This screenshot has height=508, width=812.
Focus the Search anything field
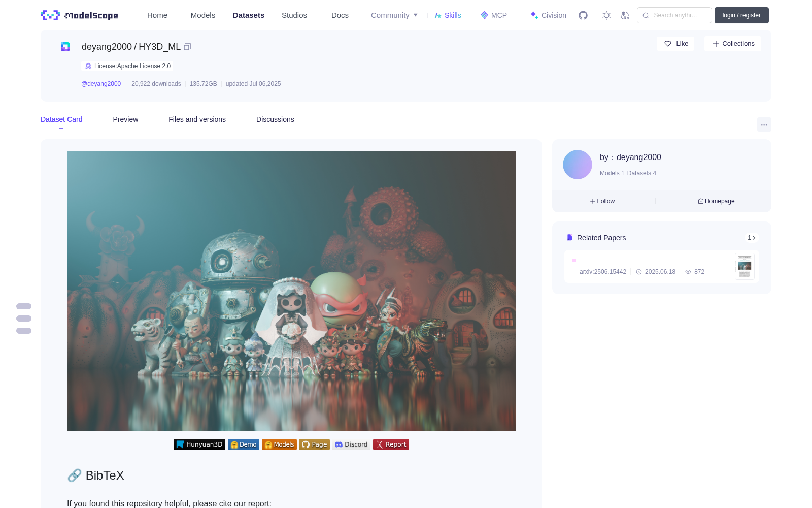click(x=674, y=15)
